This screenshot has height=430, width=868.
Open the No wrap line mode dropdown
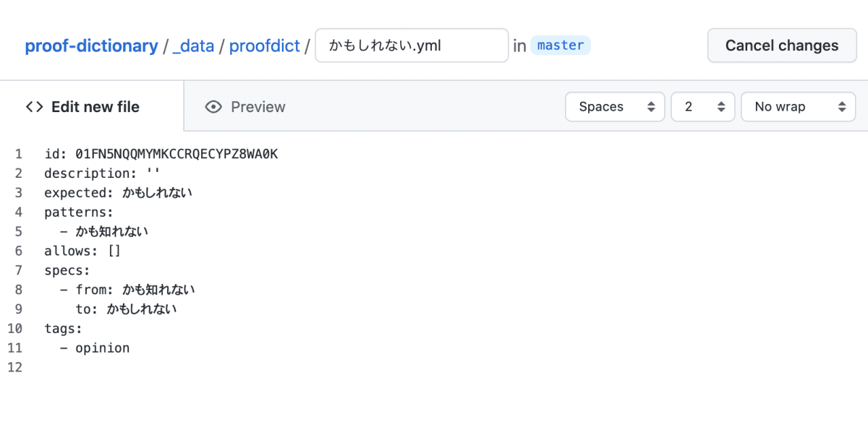[799, 107]
